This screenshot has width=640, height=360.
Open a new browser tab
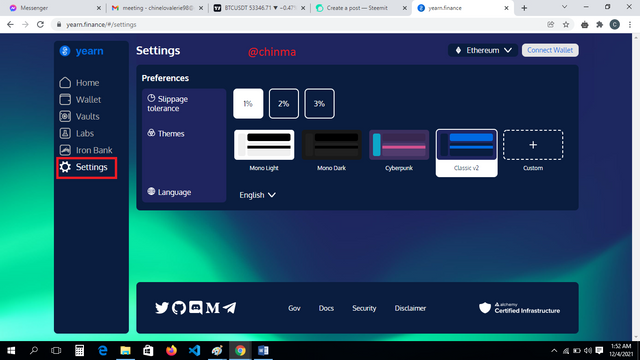524,8
